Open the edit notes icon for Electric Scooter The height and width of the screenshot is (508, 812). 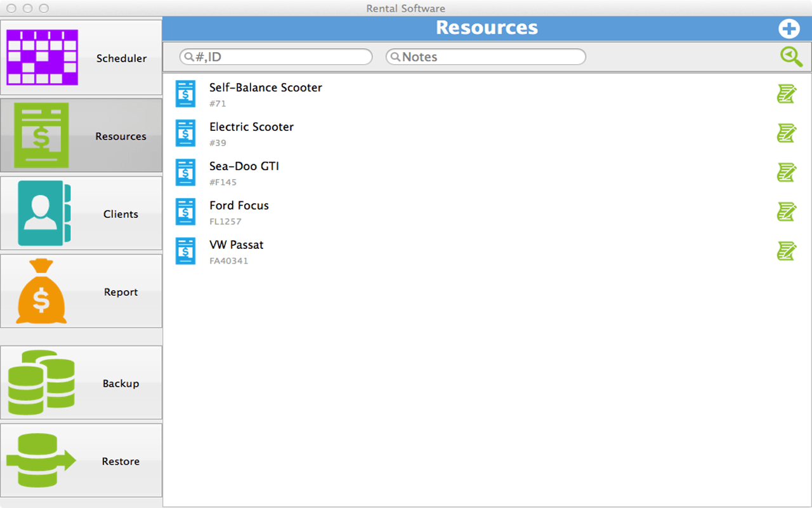point(787,133)
